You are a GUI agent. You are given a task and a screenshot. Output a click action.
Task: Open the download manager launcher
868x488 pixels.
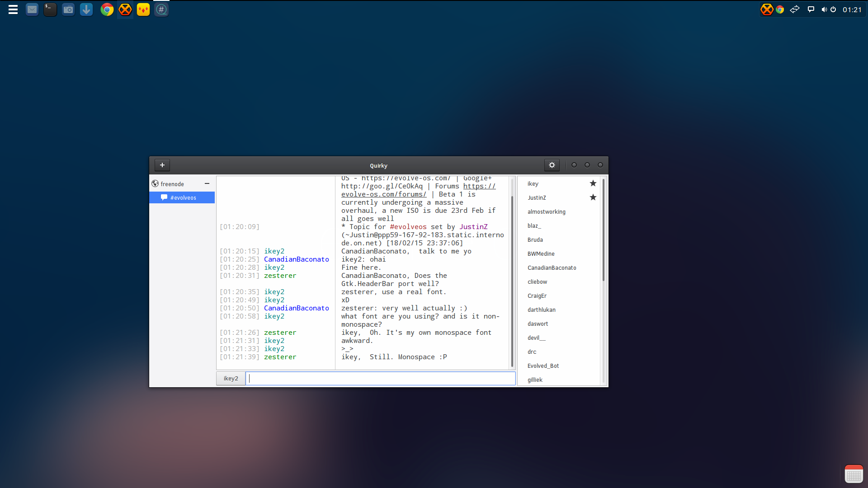[86, 9]
